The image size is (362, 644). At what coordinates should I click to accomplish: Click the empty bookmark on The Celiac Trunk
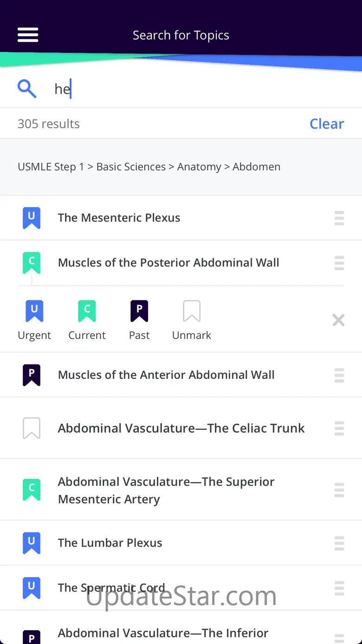(32, 428)
